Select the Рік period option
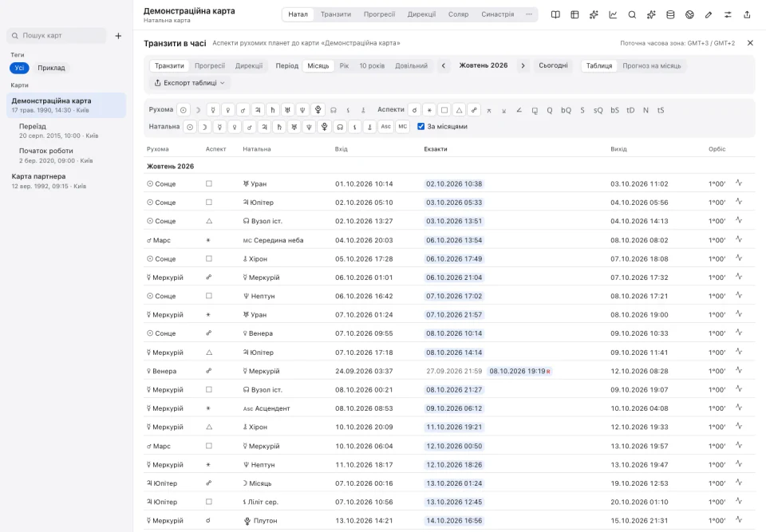 coord(344,65)
